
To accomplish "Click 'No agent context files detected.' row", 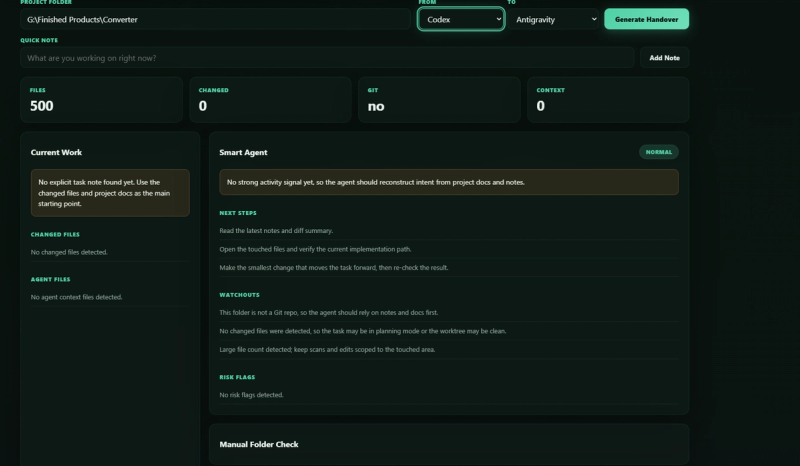I will click(x=110, y=297).
